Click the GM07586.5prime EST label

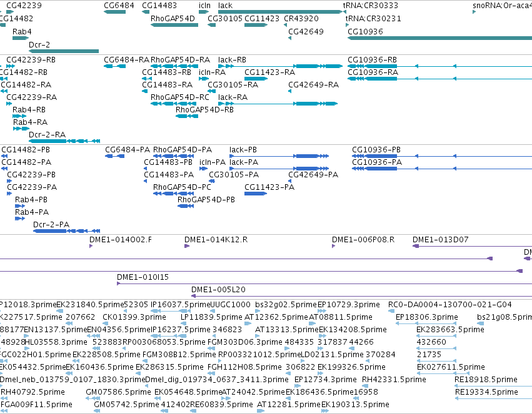pos(118,392)
